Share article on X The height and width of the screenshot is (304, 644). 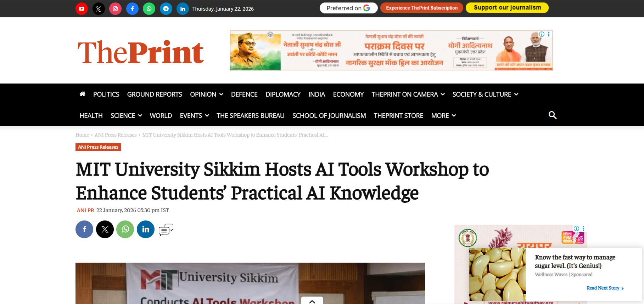click(105, 229)
